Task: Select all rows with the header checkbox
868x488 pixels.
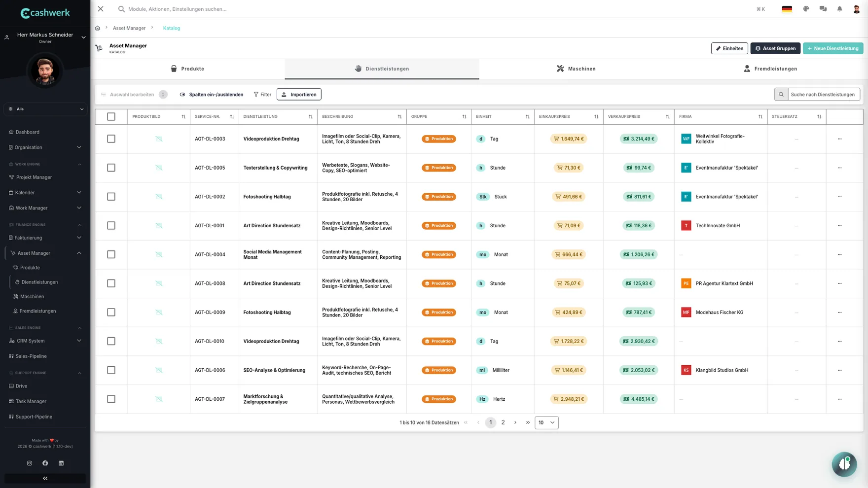Action: coord(111,117)
